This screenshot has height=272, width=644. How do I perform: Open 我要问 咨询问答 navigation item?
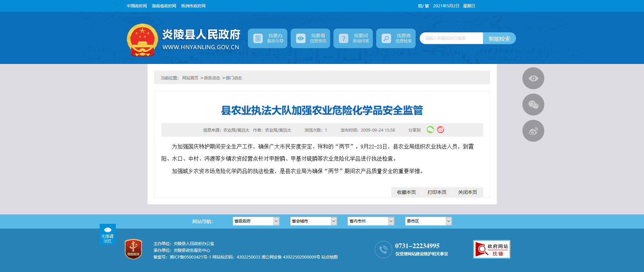pyautogui.click(x=353, y=38)
